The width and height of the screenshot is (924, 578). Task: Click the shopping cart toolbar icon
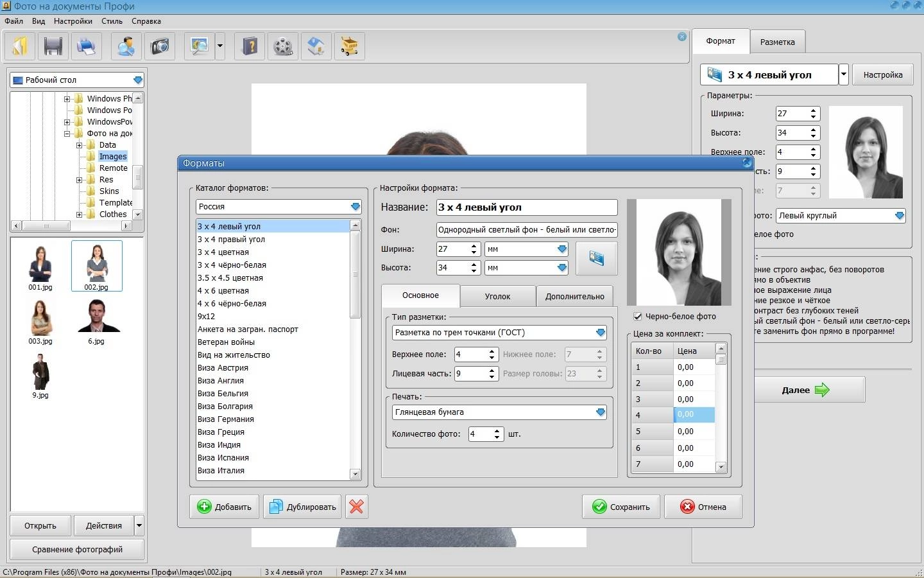tap(349, 46)
